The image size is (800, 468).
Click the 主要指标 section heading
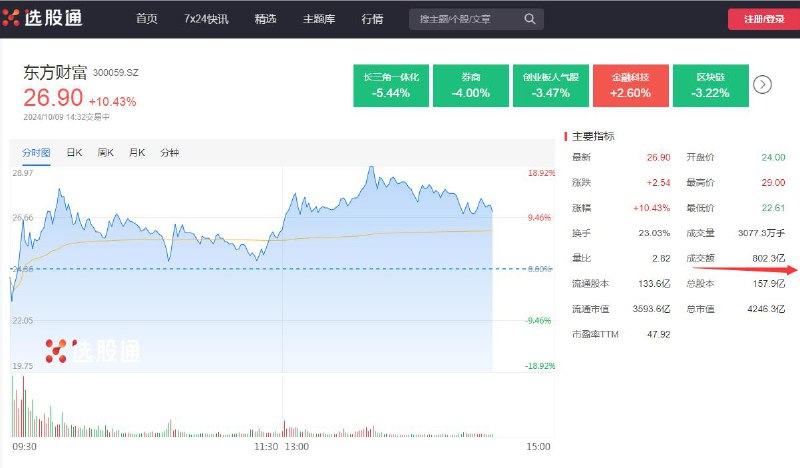593,136
